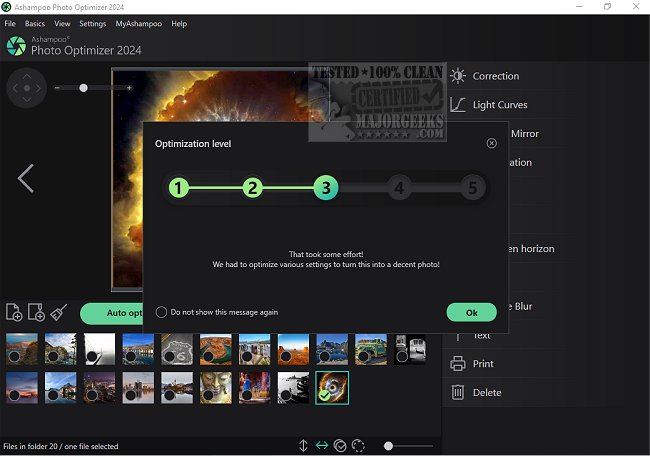
Task: Select the Buddha face thumbnail
Action: point(216,388)
